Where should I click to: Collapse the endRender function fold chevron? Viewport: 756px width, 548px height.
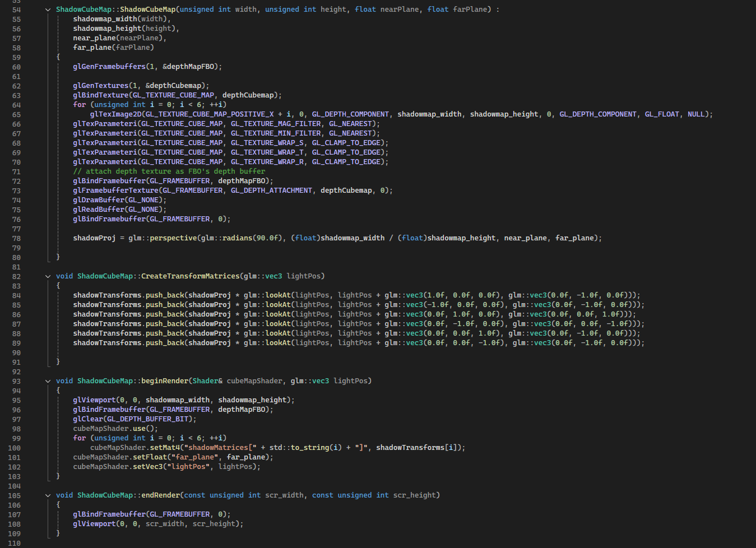pyautogui.click(x=48, y=495)
